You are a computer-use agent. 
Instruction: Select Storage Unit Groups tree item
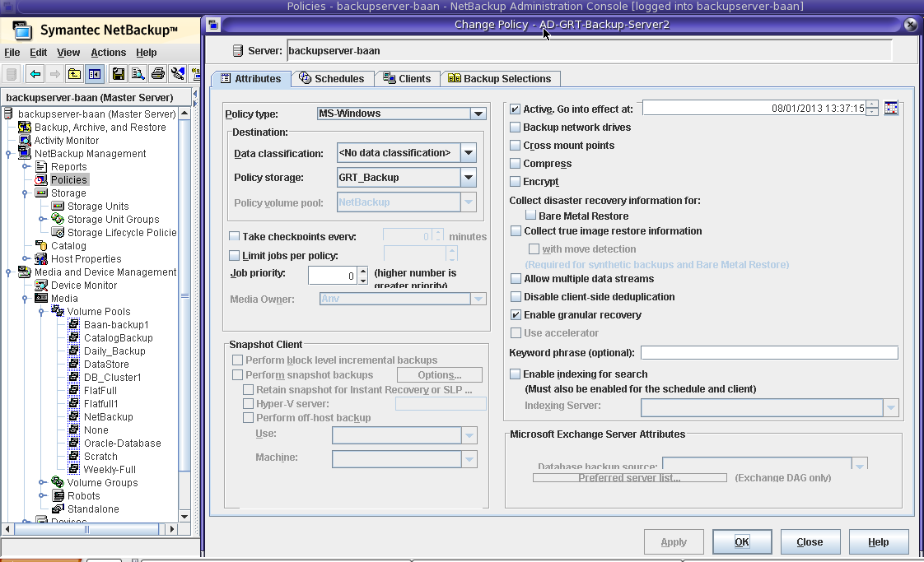pos(113,219)
